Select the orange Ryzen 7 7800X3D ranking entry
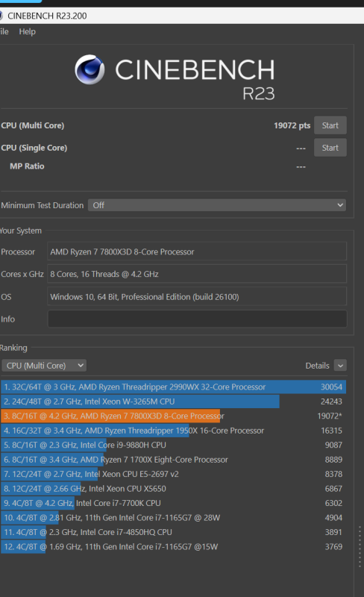 [x=173, y=416]
